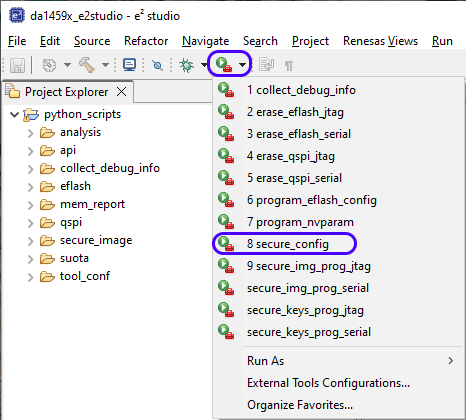The height and width of the screenshot is (420, 466).
Task: Select the tool_conf folder
Action: (85, 276)
